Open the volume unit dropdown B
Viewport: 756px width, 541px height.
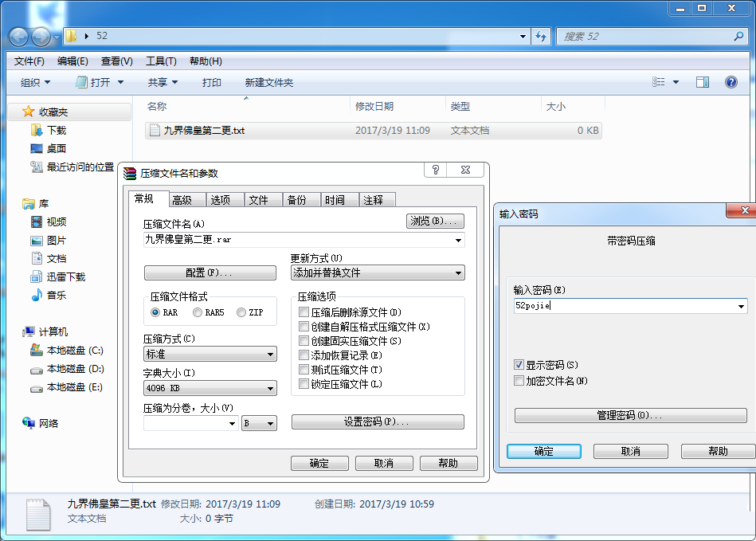260,423
